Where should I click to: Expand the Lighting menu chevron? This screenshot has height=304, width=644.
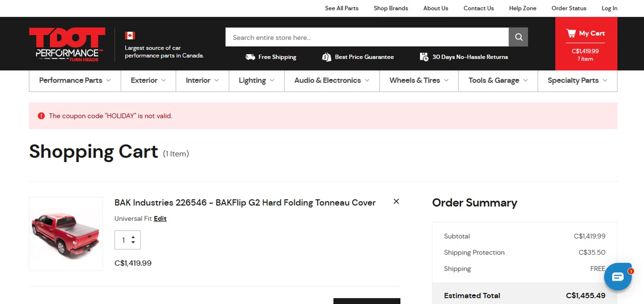272,81
